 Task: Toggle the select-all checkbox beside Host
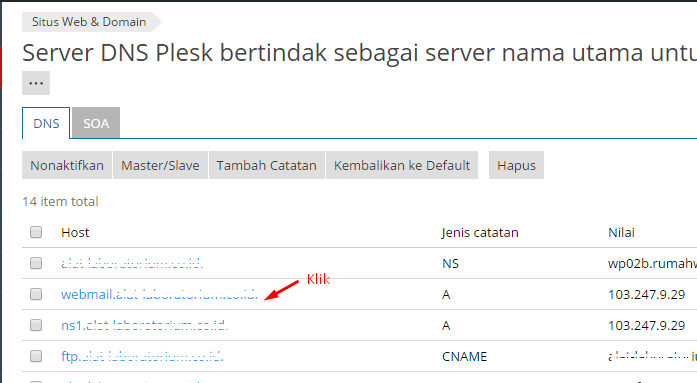pos(36,232)
